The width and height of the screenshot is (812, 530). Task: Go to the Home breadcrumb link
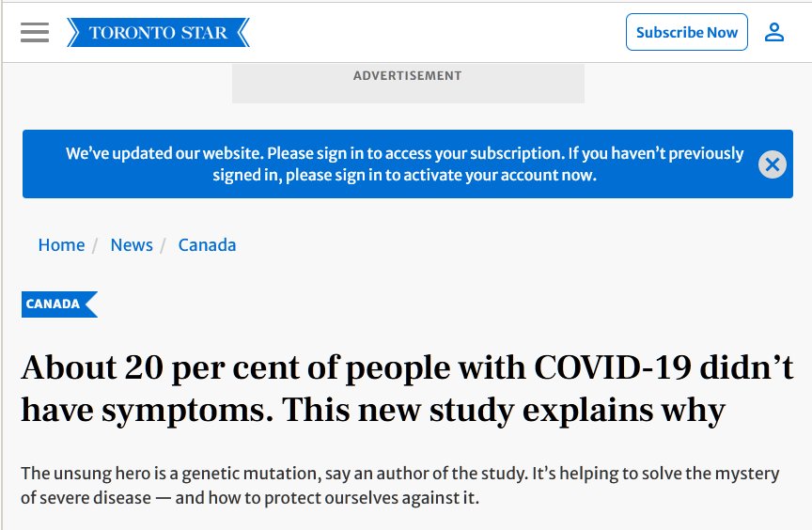pyautogui.click(x=61, y=245)
